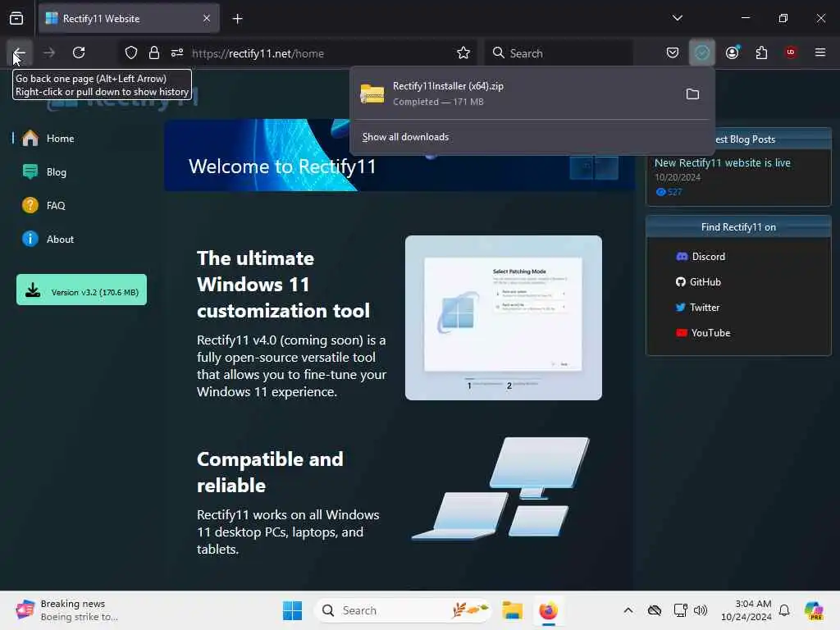Viewport: 840px width, 630px height.
Task: Open the volume control in the tray
Action: click(701, 610)
